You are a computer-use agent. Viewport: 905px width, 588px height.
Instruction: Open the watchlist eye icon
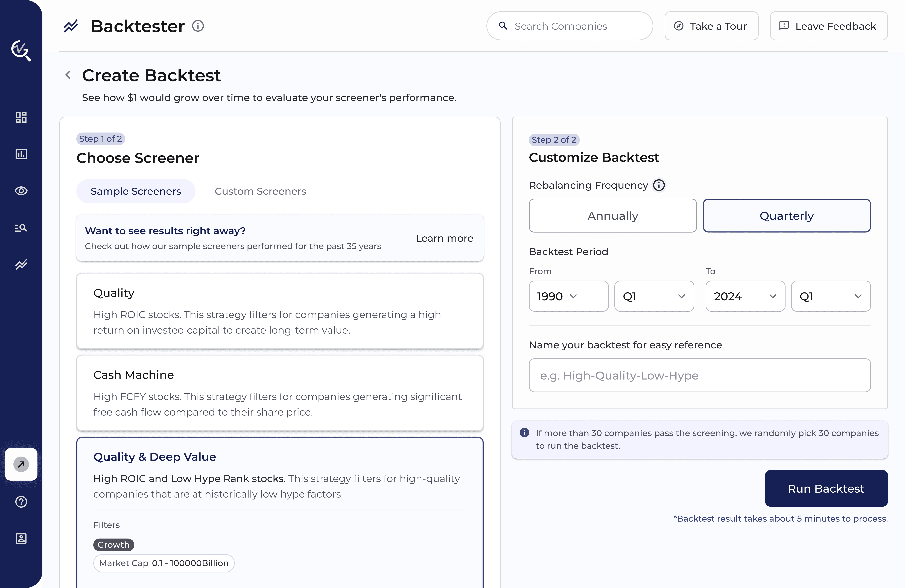pos(21,191)
